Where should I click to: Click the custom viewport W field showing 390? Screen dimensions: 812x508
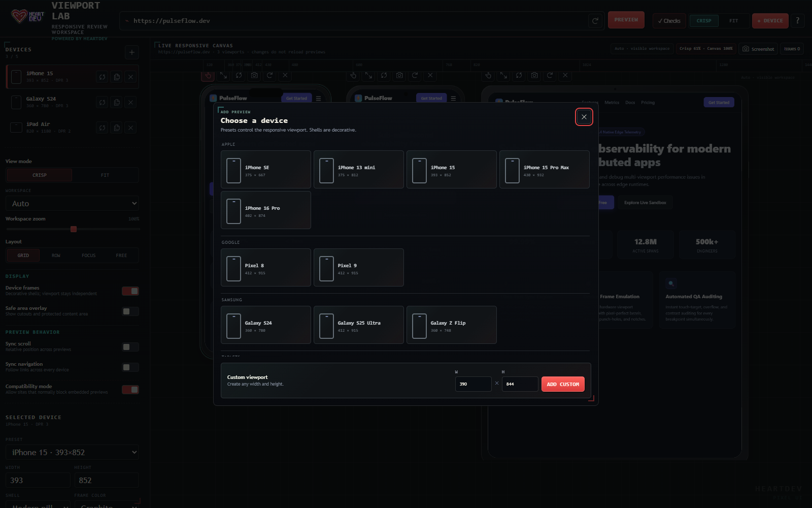click(473, 384)
